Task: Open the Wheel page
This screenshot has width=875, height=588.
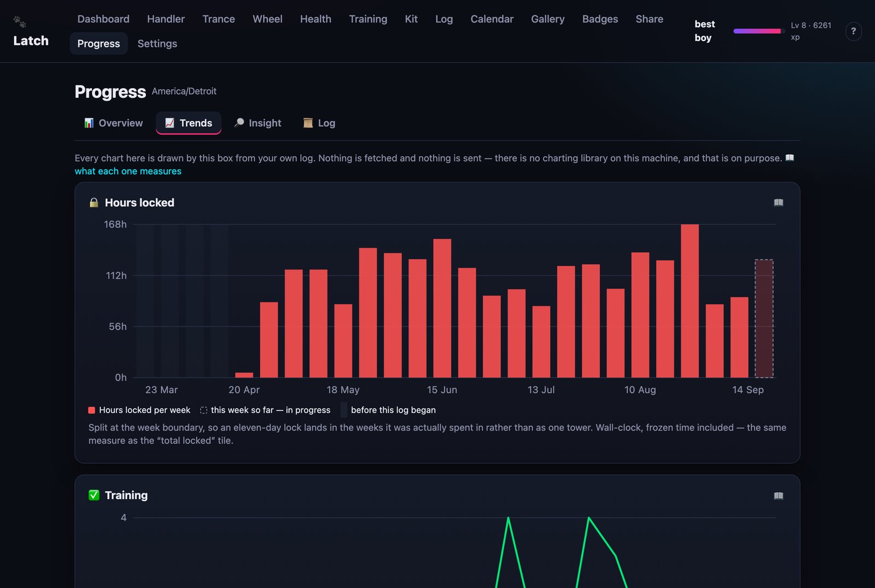Action: (267, 19)
